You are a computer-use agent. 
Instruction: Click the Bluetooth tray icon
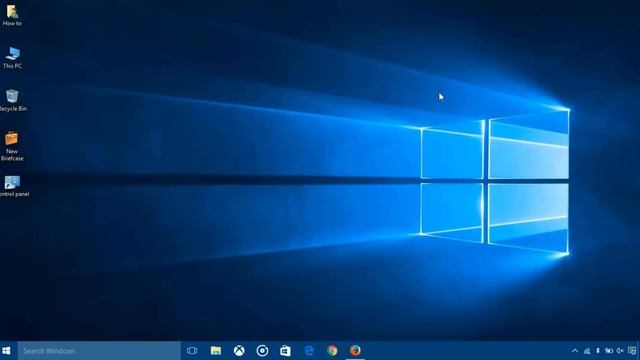pos(598,351)
